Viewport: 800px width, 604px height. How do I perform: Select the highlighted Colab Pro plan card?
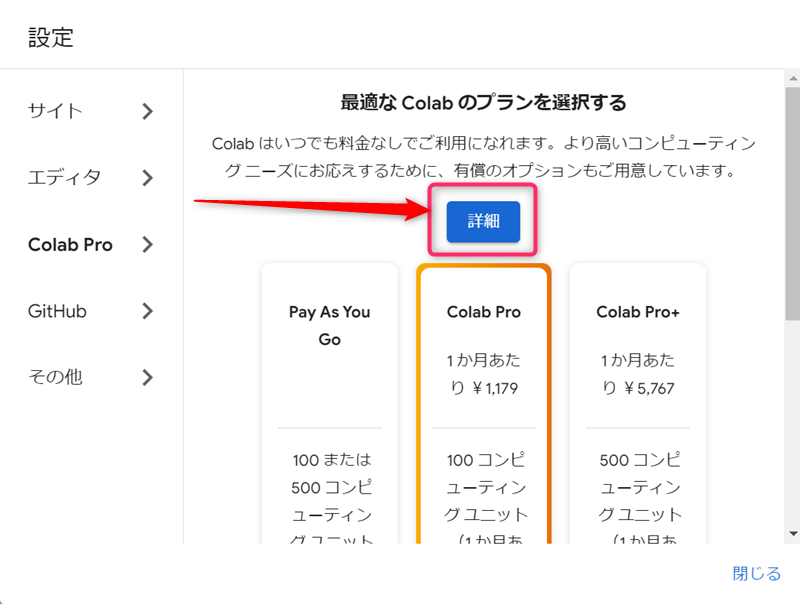[x=484, y=400]
